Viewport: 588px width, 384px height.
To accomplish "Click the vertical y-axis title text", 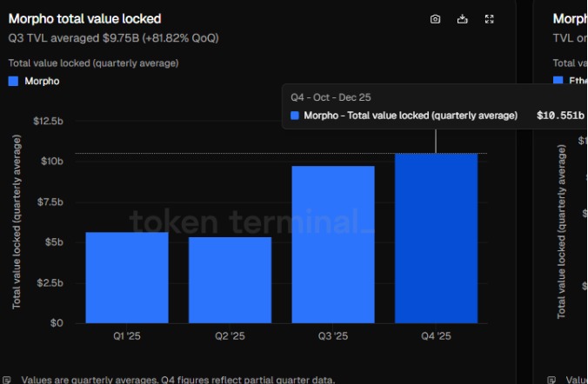I will pos(17,222).
